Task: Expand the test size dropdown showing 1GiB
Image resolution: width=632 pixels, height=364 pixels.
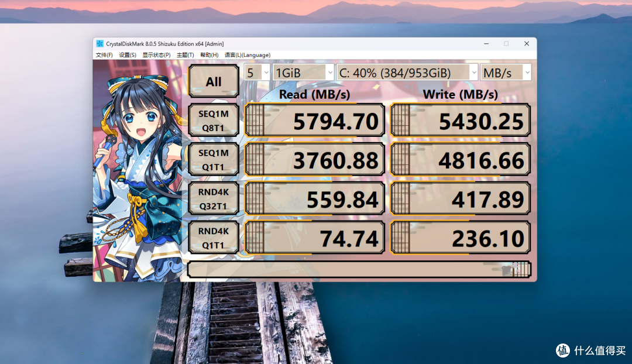Action: 304,73
